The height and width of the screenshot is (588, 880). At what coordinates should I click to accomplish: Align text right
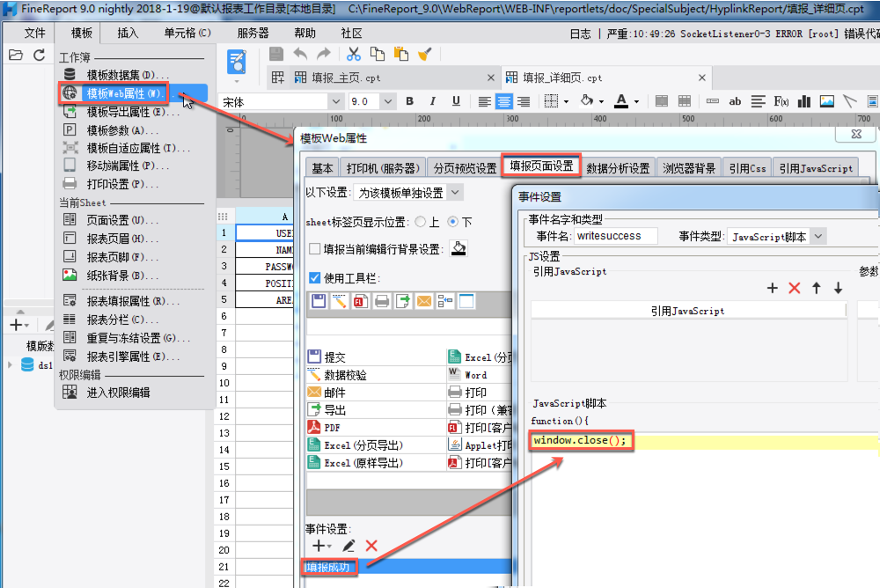524,101
